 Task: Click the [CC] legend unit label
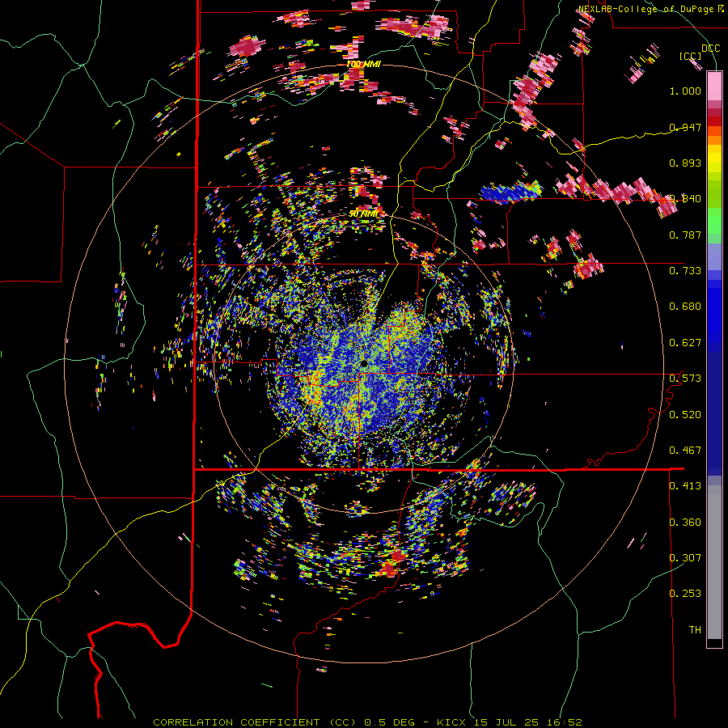point(691,56)
